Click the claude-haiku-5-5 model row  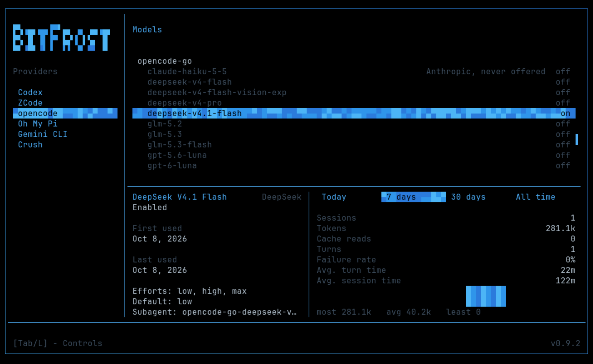pyautogui.click(x=354, y=71)
